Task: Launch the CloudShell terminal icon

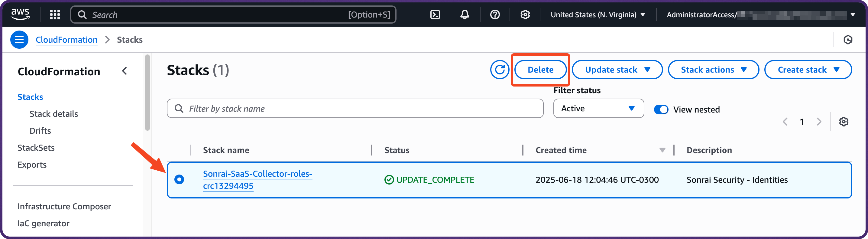Action: tap(435, 15)
